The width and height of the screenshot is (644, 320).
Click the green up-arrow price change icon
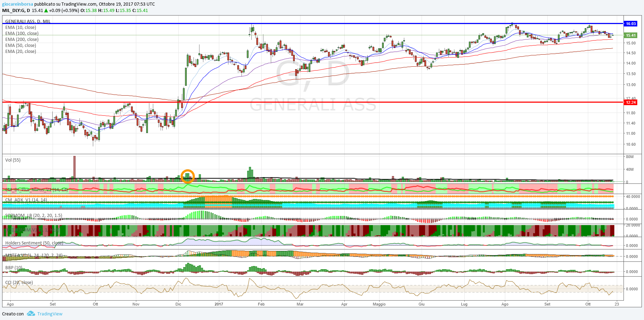[46, 11]
